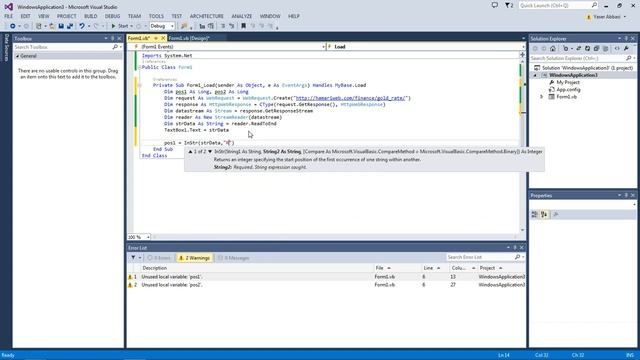Click Solution Explorer Sync with Active Document icon

(578, 49)
